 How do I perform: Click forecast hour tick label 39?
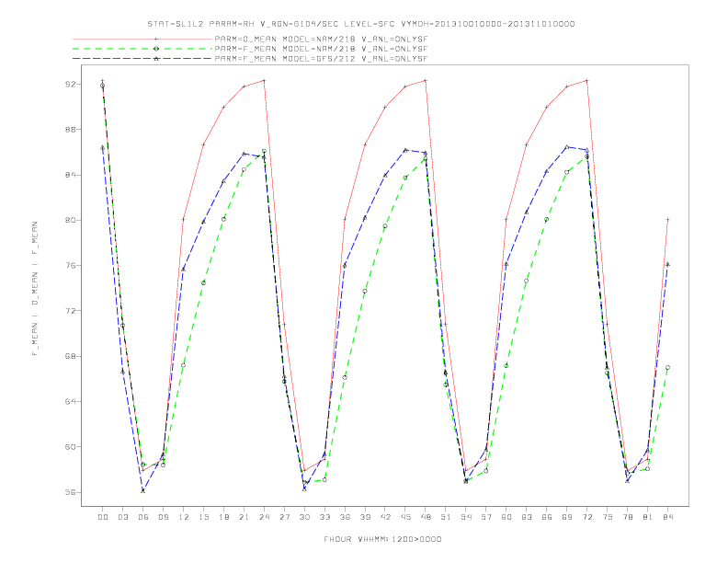(365, 517)
